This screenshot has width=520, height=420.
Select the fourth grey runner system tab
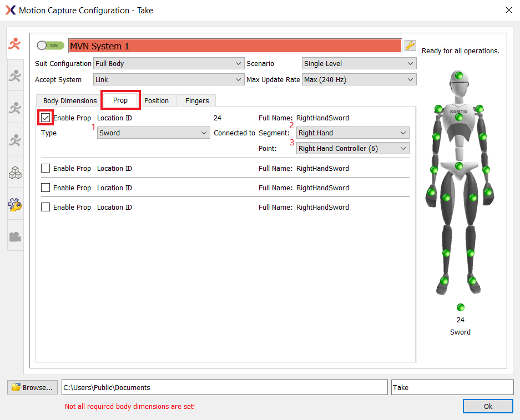pos(15,140)
